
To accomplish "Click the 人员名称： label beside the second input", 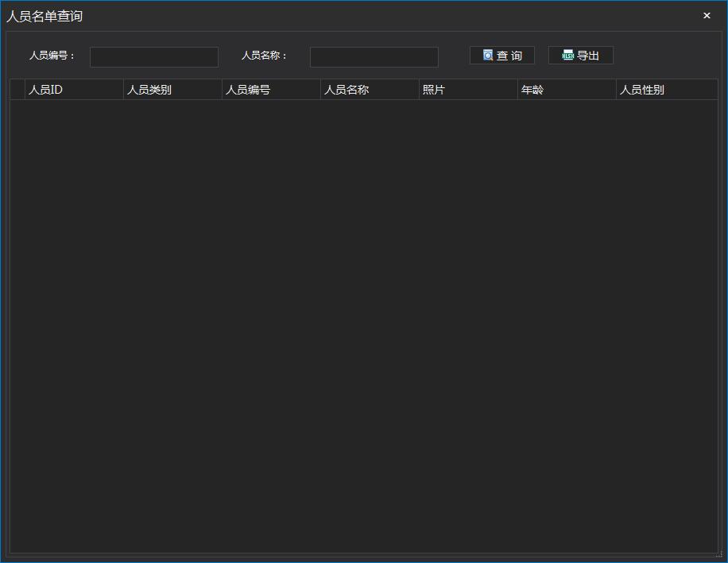I will tap(265, 56).
